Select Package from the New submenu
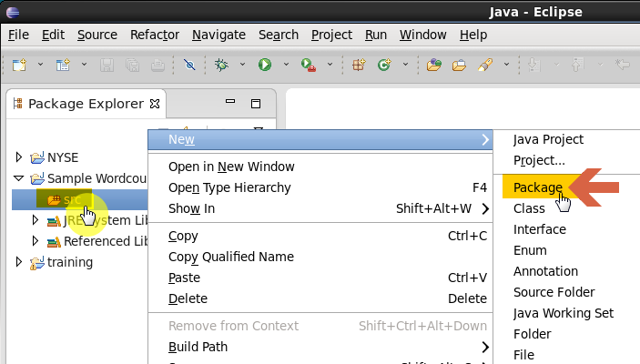This screenshot has height=364, width=640. 537,187
